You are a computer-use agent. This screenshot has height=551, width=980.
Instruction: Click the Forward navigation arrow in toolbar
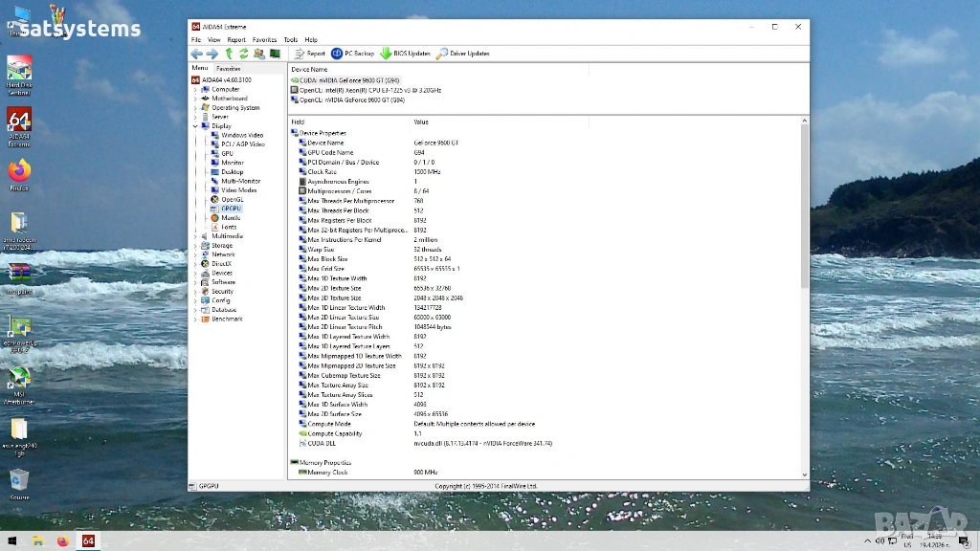pos(212,54)
